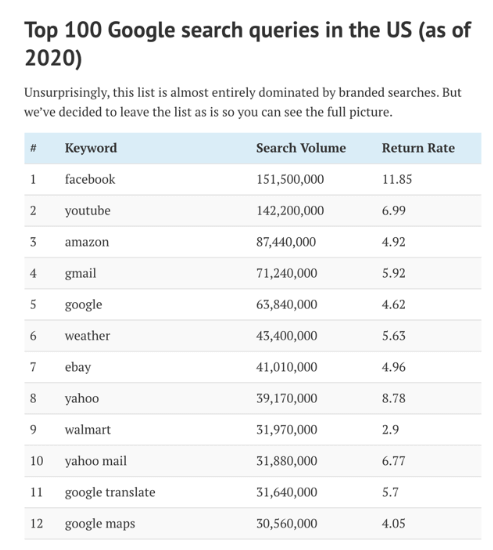Click search volume 39,170,000 for yahoo
Viewport: 493px width, 550px height.
(286, 398)
